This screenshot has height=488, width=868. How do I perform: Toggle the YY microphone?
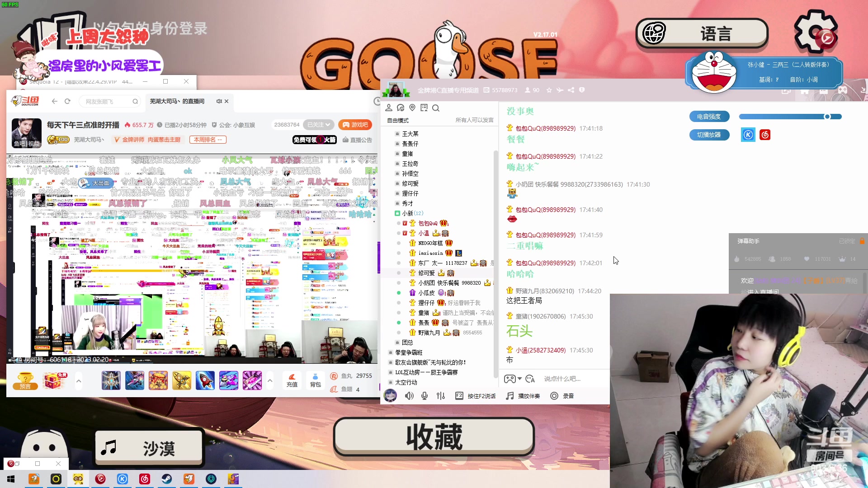coord(425,396)
